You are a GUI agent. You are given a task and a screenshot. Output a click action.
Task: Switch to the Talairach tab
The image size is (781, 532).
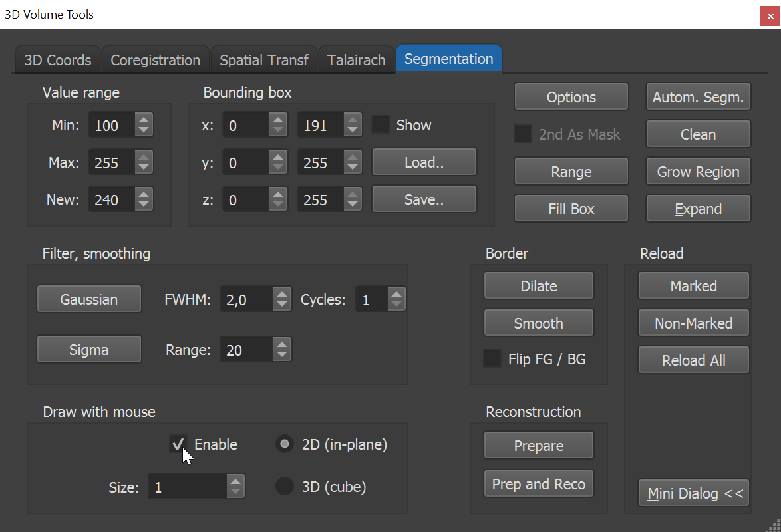(x=356, y=60)
